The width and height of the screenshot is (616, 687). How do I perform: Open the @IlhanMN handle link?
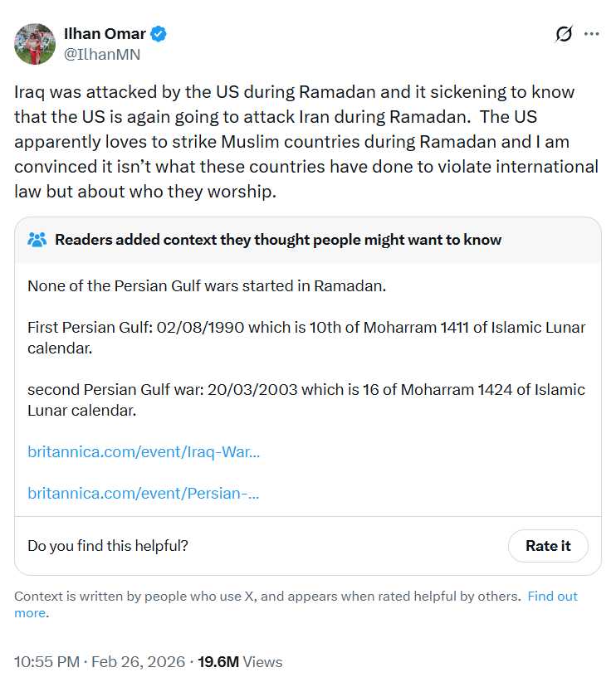102,55
